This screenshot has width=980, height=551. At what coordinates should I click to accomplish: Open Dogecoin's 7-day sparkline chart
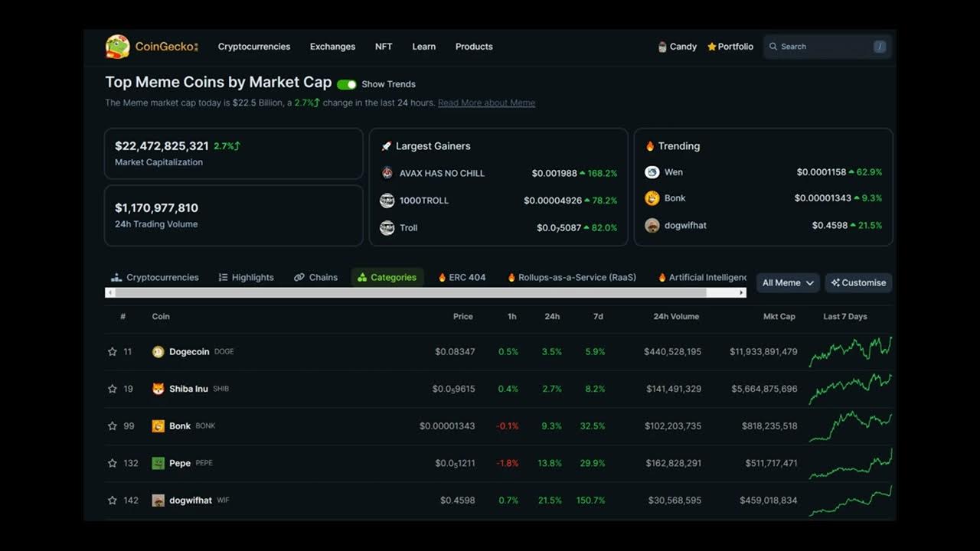[x=850, y=352]
